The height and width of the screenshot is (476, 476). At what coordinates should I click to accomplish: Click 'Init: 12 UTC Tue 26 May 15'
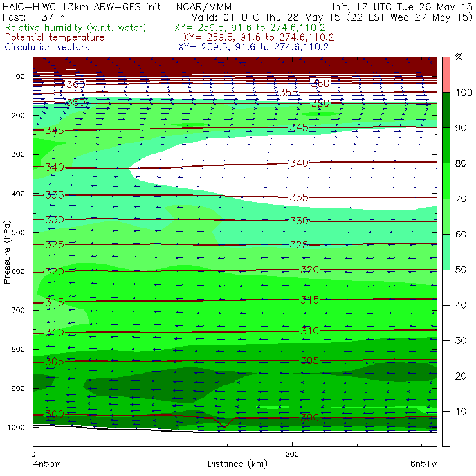[402, 6]
